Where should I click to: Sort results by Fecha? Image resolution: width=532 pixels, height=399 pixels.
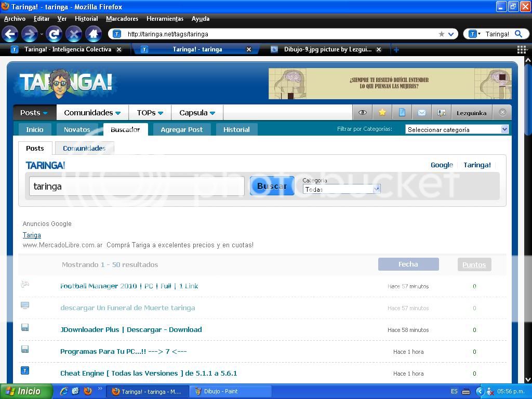pos(408,264)
